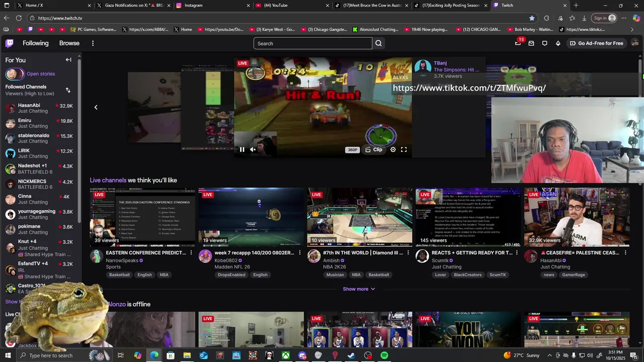Open CEASEFIRE PALESTINE stream thumbnail
The width and height of the screenshot is (644, 362).
[x=577, y=217]
